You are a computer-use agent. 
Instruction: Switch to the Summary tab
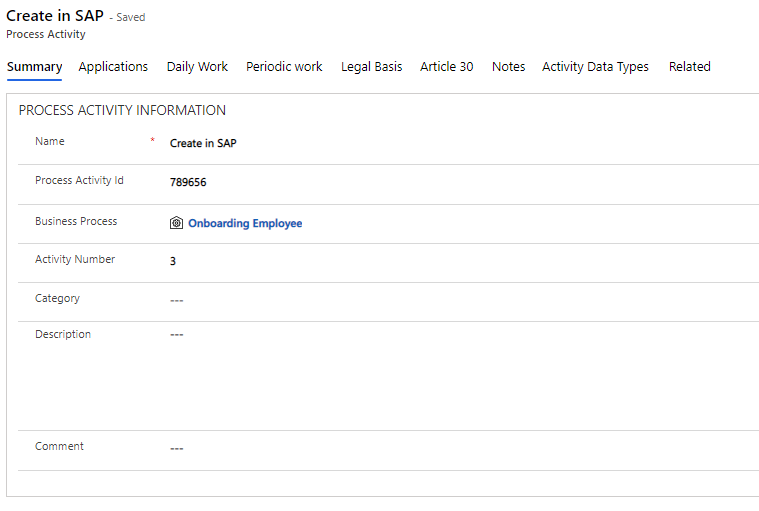tap(34, 67)
